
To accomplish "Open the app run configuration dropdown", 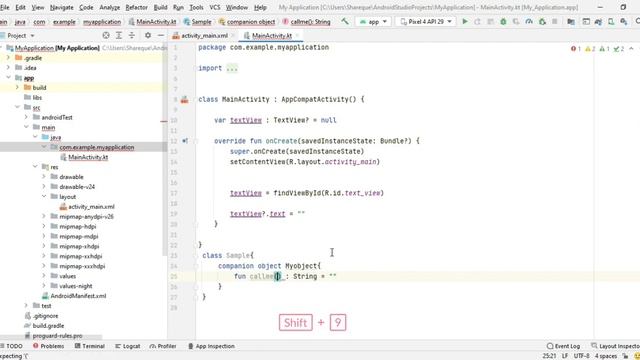I will coord(373,22).
